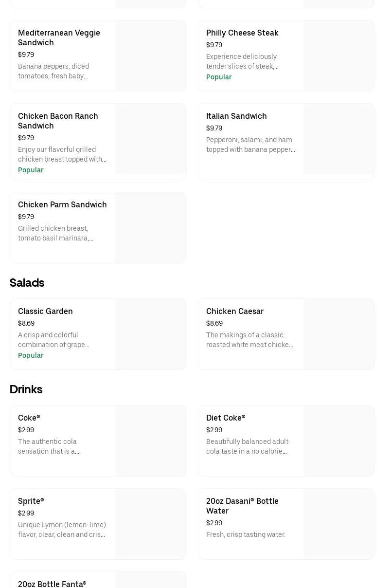The width and height of the screenshot is (391, 588).
Task: Select the Classic Garden salad title
Action: 45,312
